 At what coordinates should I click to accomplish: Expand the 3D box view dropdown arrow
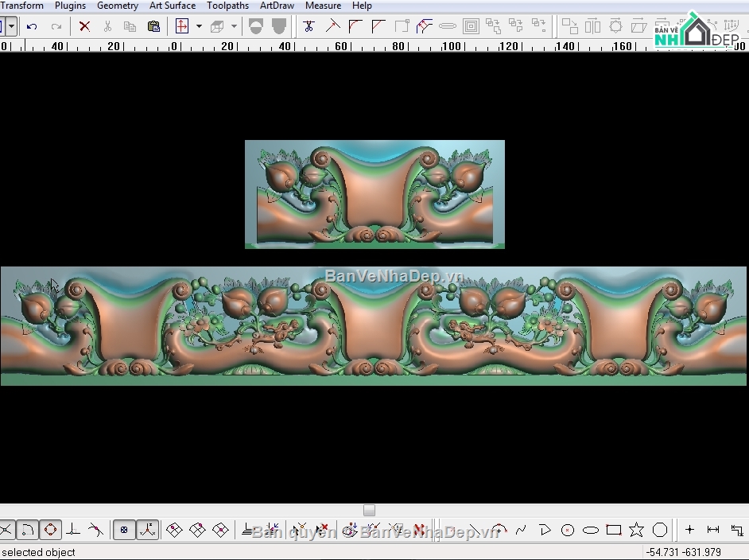tap(234, 26)
